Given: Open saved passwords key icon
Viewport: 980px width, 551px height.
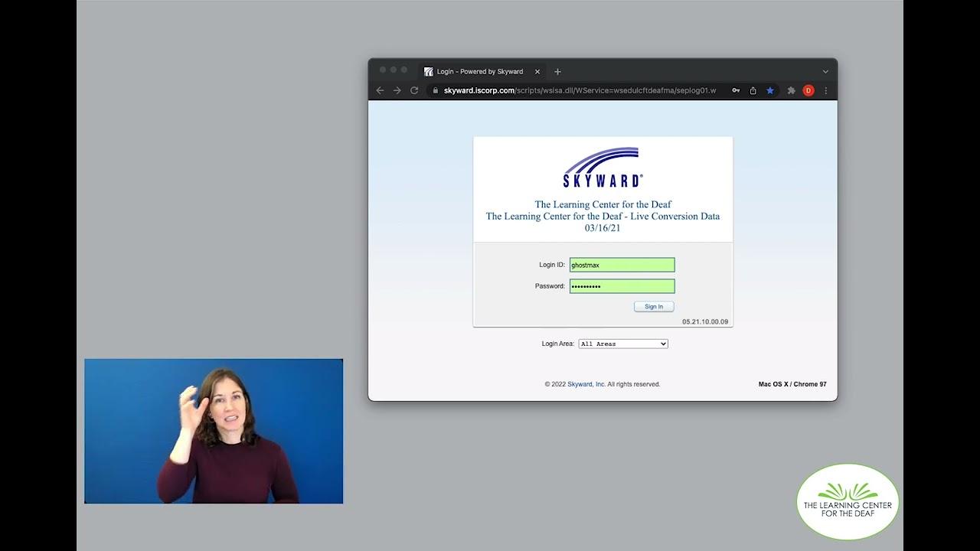Looking at the screenshot, I should (x=736, y=90).
